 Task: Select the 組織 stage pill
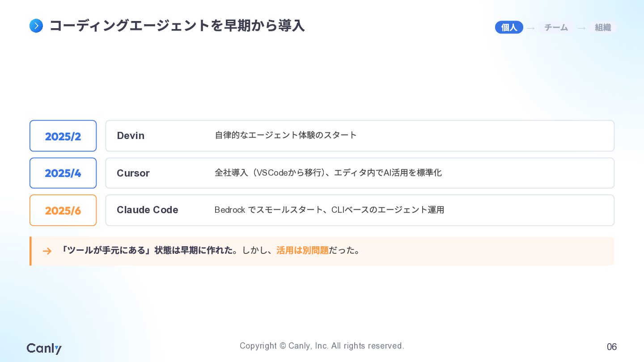tap(603, 27)
